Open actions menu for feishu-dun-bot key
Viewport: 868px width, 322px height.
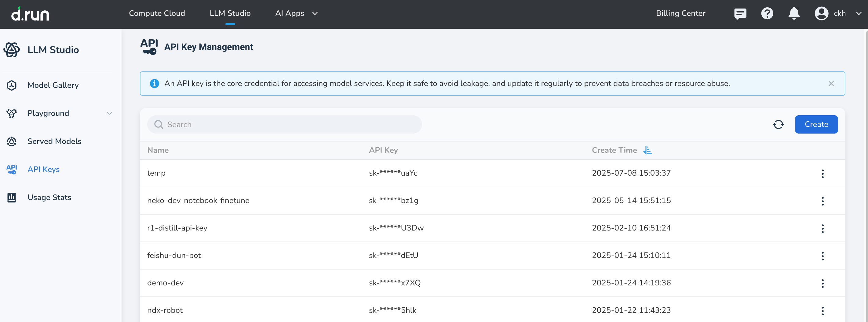click(x=822, y=256)
